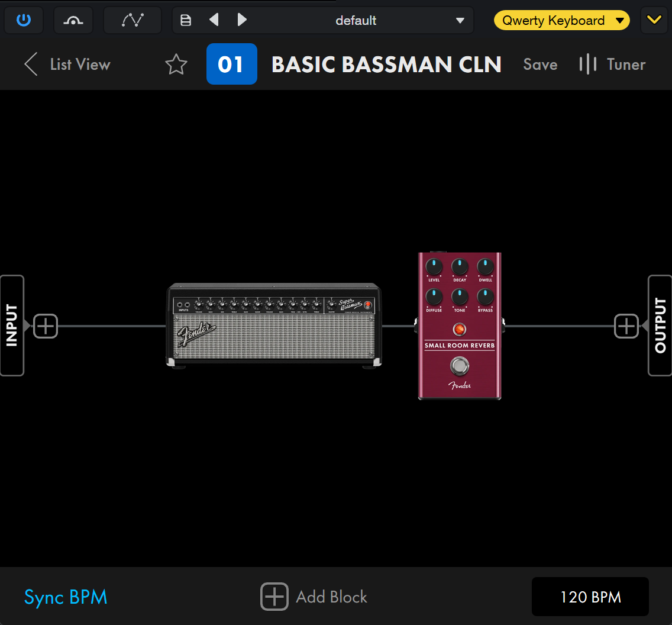Add a block before OUTPUT
Viewport: 672px width, 625px height.
click(626, 326)
